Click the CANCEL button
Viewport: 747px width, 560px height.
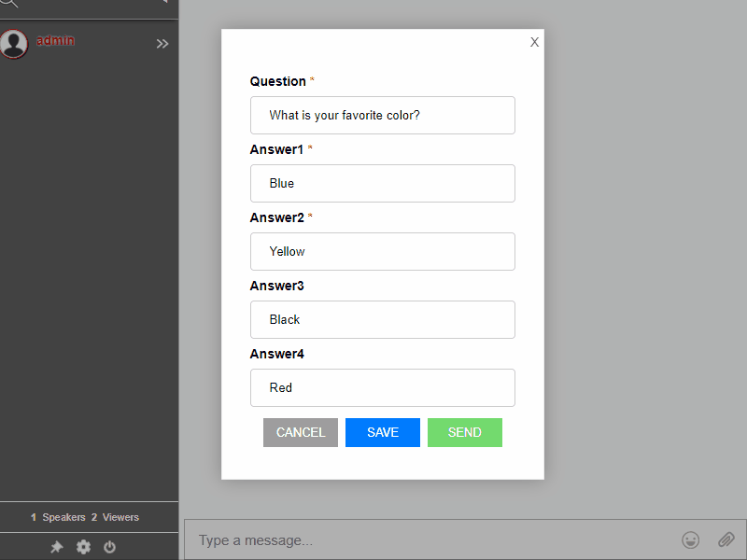tap(300, 432)
